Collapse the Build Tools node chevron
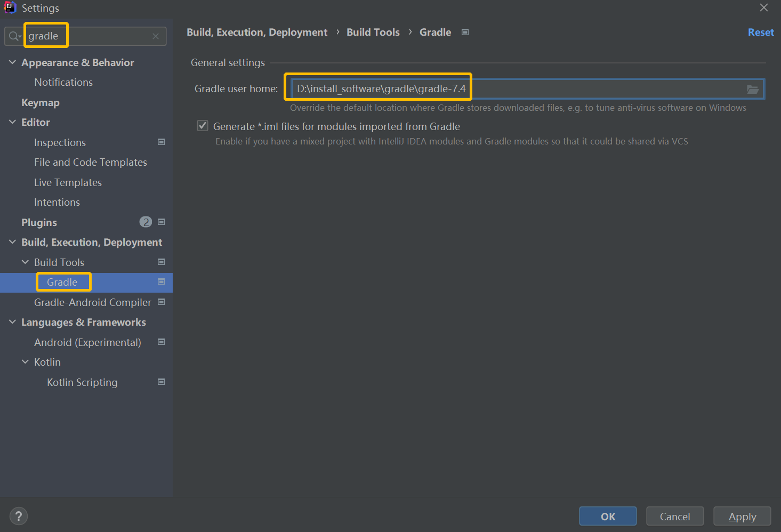The height and width of the screenshot is (532, 781). 25,262
